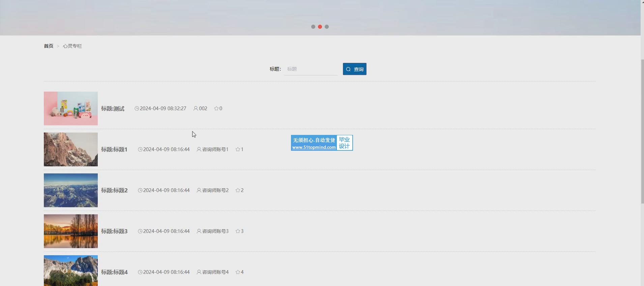Click user icon beside 咨询师账号3
644x286 pixels.
click(x=199, y=231)
